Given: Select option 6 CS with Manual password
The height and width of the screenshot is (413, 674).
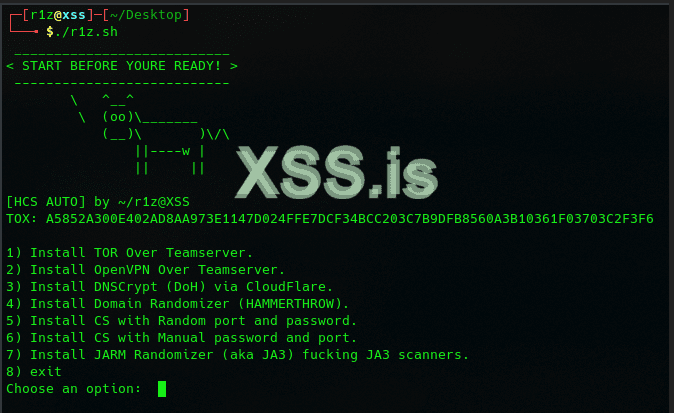Looking at the screenshot, I should (x=182, y=337).
